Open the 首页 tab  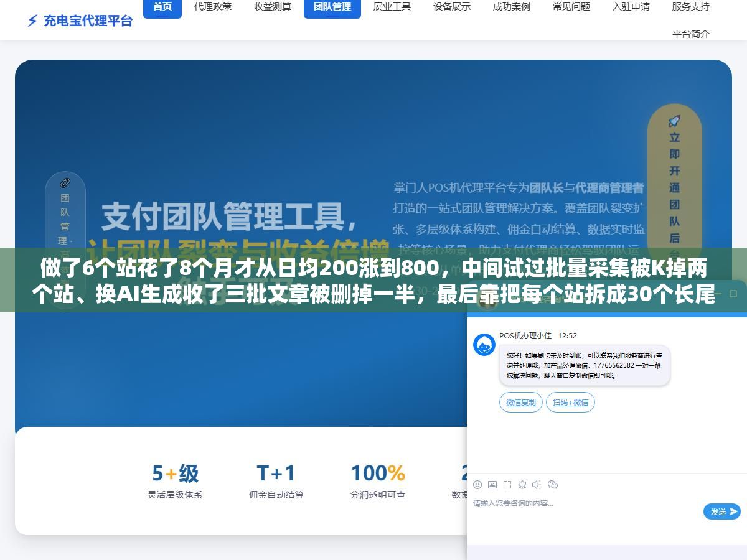coord(162,7)
